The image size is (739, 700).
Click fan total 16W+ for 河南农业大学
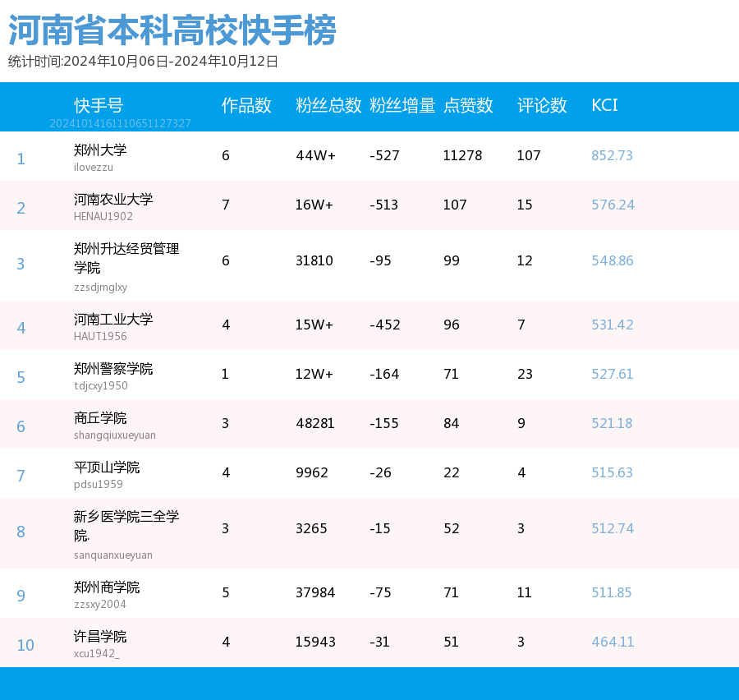(314, 205)
